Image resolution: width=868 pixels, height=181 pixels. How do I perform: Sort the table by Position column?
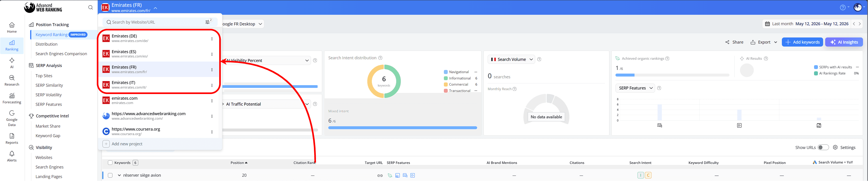(x=239, y=163)
